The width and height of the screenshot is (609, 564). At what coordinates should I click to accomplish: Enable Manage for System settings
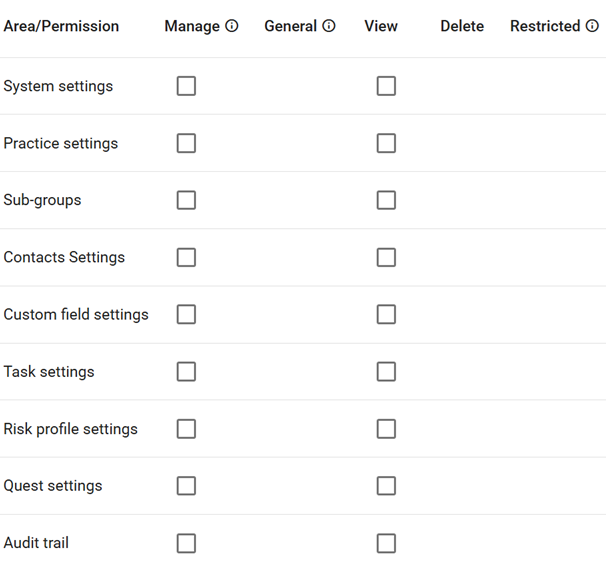[x=186, y=86]
